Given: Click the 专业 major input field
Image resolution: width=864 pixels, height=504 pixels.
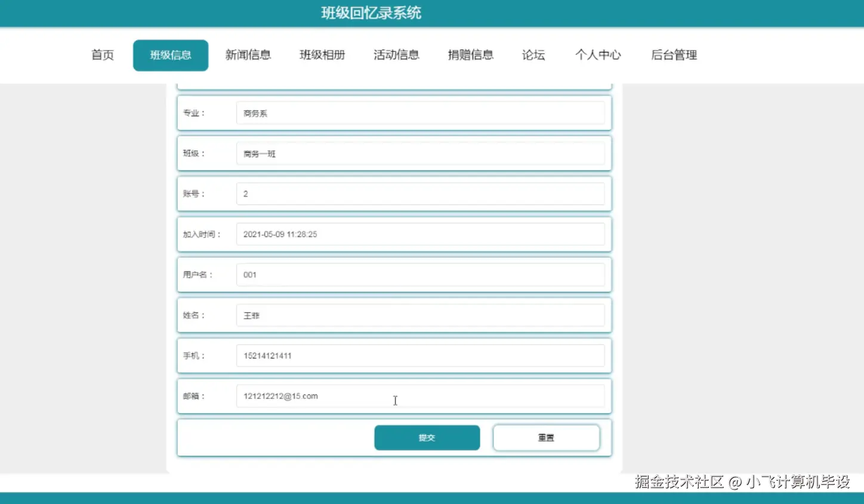Looking at the screenshot, I should click(x=421, y=113).
